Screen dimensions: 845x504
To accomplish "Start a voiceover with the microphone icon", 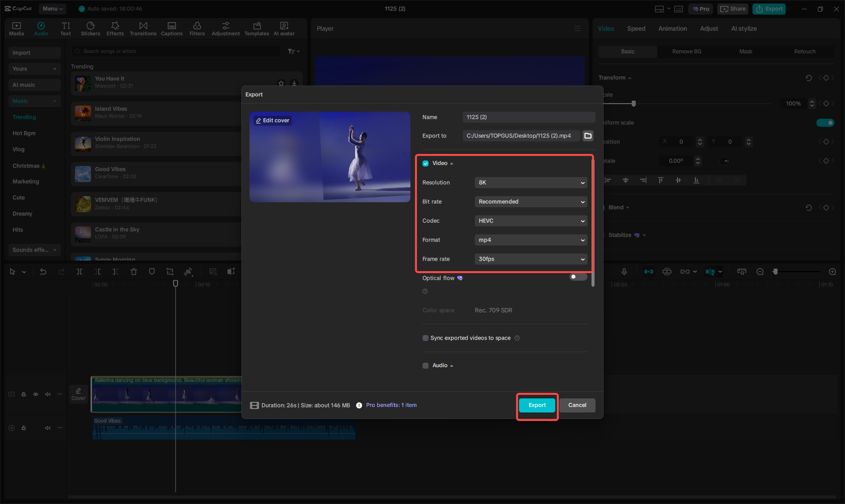I will (624, 271).
